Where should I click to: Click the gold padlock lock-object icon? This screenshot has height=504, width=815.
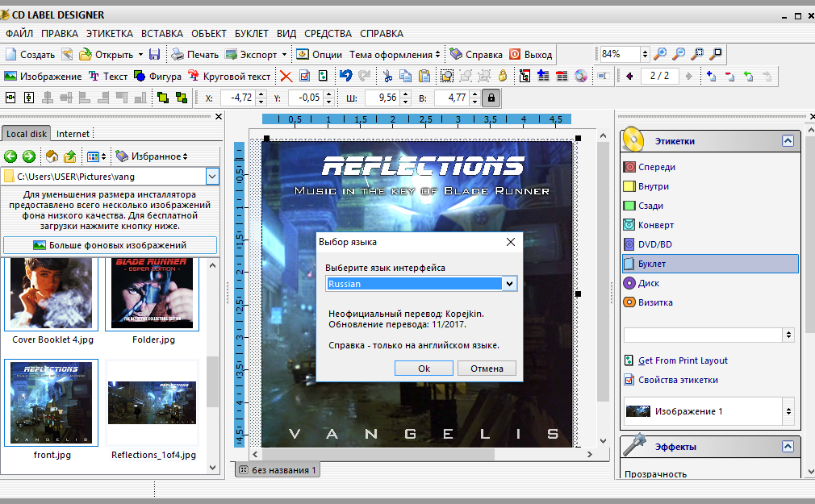tap(503, 76)
